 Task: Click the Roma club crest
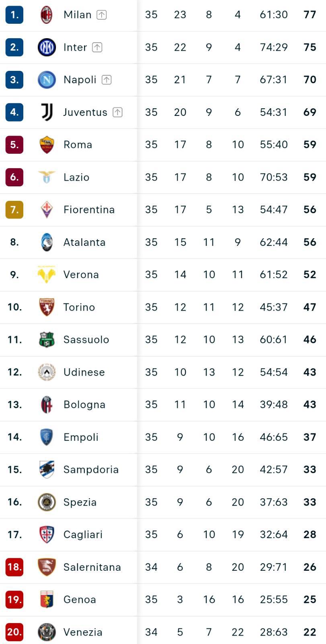(x=47, y=145)
